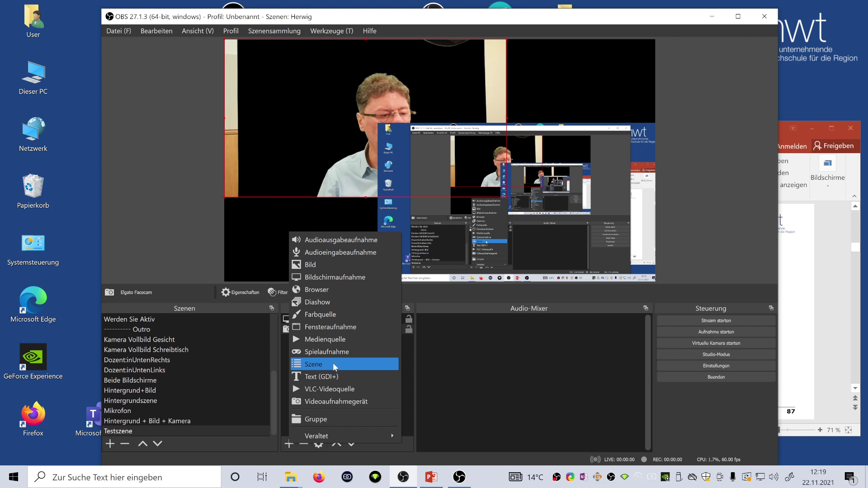Enable Studio-Modus

[x=716, y=354]
